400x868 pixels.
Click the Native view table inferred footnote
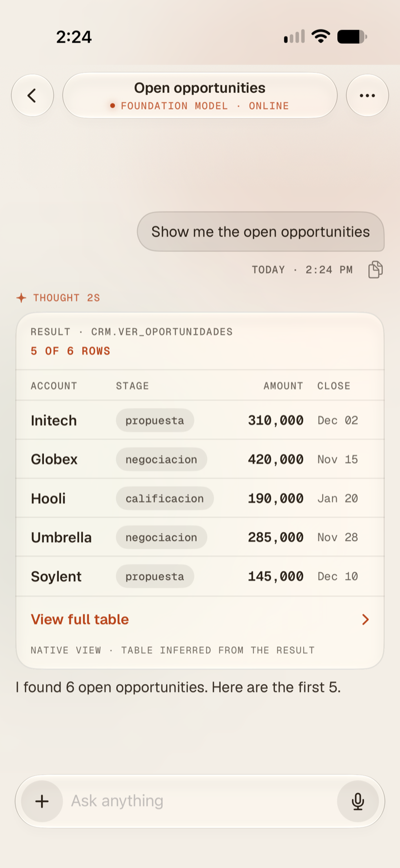[x=173, y=650]
